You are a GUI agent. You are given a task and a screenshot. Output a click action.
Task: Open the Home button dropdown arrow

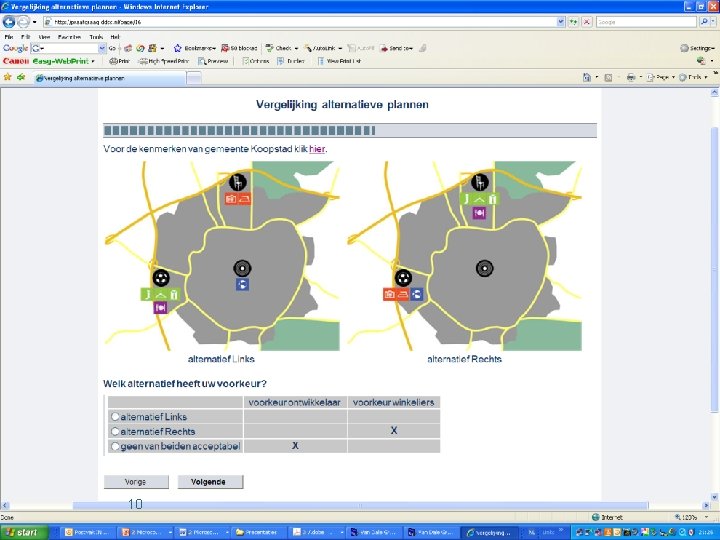[596, 78]
